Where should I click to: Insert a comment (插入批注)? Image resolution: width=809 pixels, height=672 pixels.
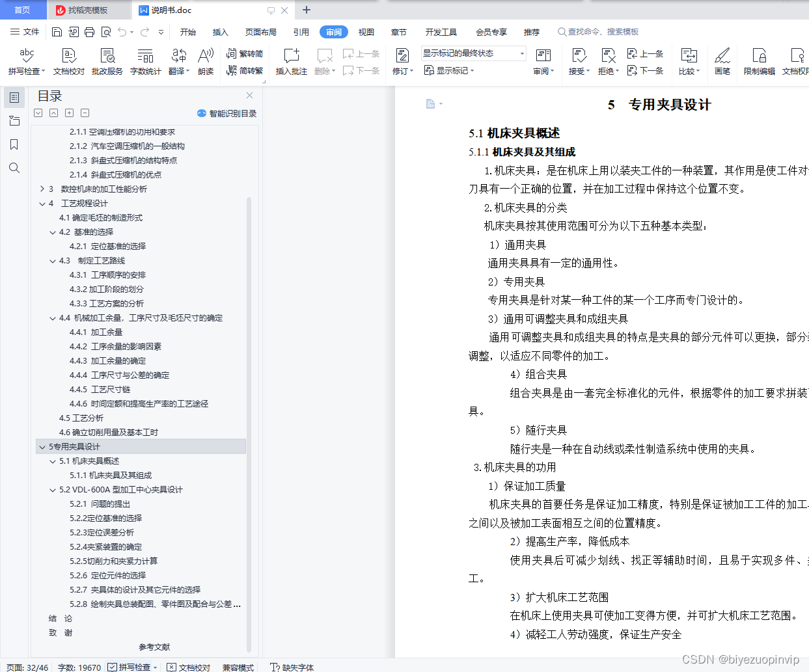point(291,62)
